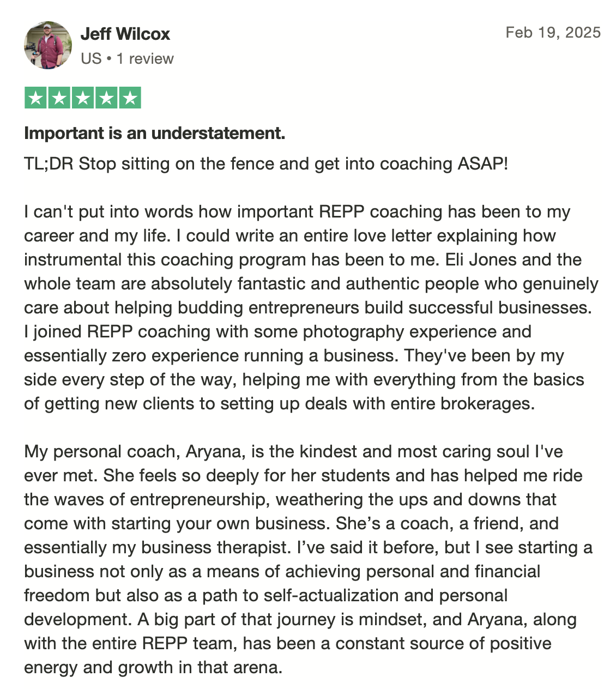Open the "Important is an understatement." review title

pyautogui.click(x=155, y=133)
